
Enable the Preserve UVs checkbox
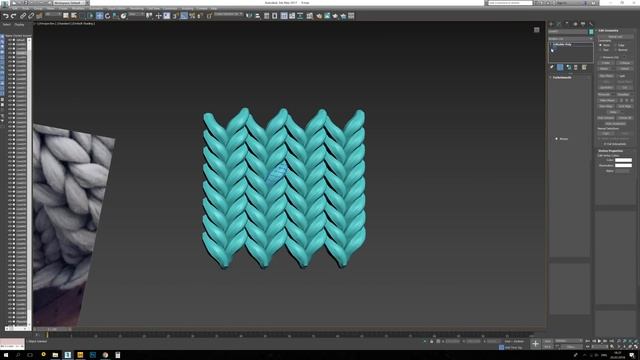pyautogui.click(x=600, y=58)
